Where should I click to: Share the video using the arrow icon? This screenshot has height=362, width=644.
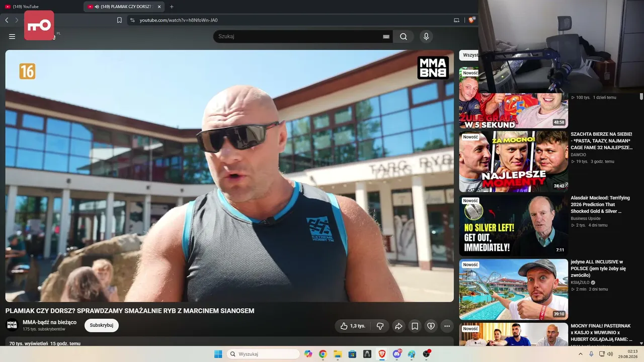pos(398,326)
